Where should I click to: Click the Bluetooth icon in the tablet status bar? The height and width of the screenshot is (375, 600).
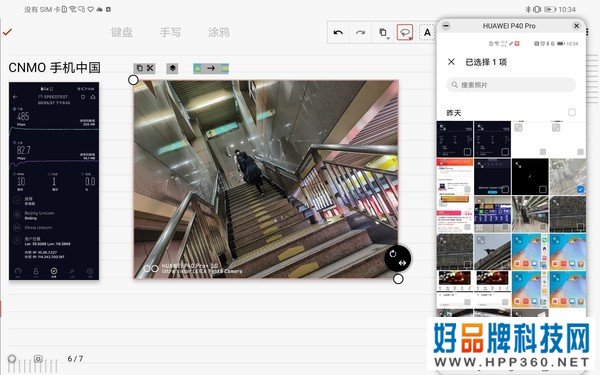[528, 9]
